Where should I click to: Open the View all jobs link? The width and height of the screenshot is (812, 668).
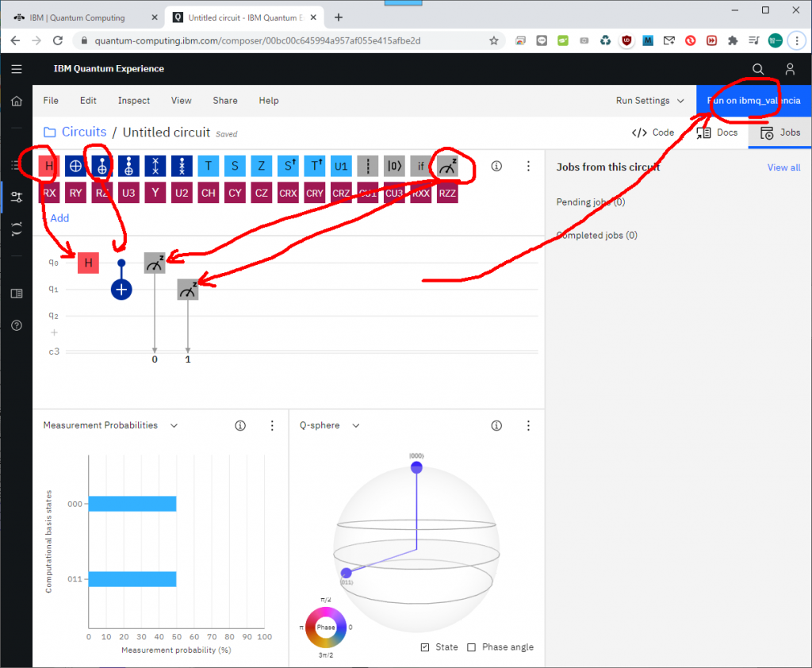point(783,167)
